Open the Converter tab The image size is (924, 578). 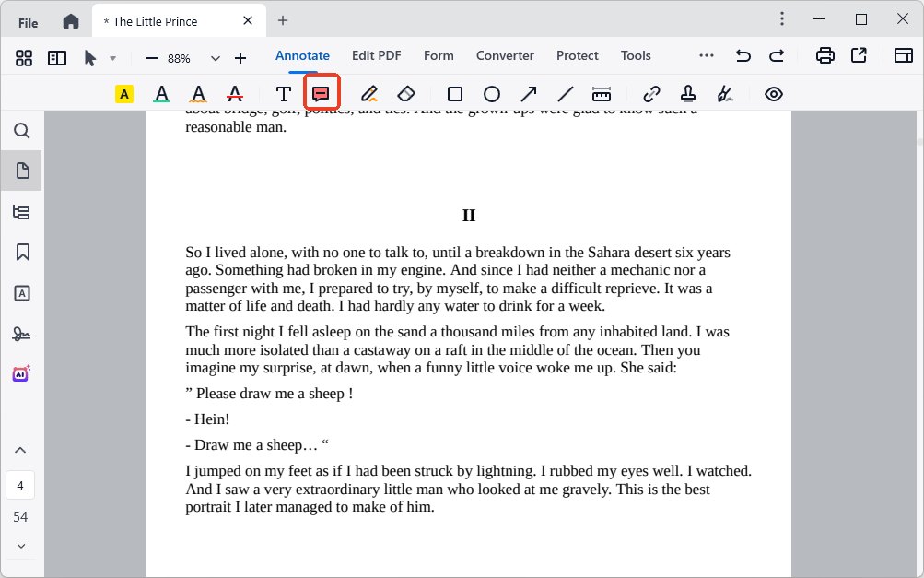(505, 55)
